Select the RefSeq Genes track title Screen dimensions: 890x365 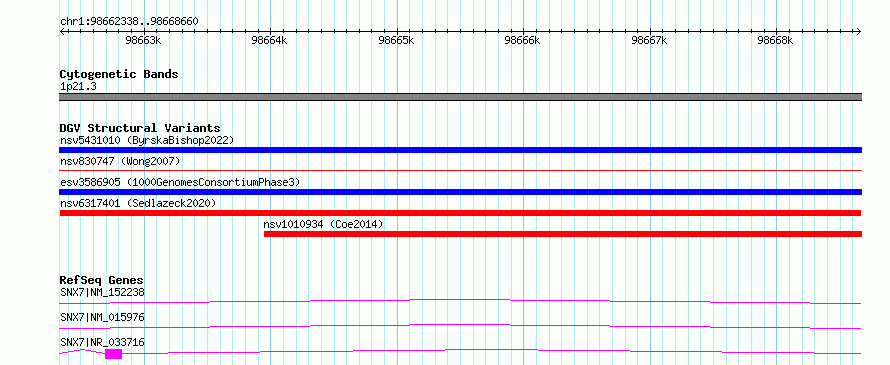[x=102, y=280]
